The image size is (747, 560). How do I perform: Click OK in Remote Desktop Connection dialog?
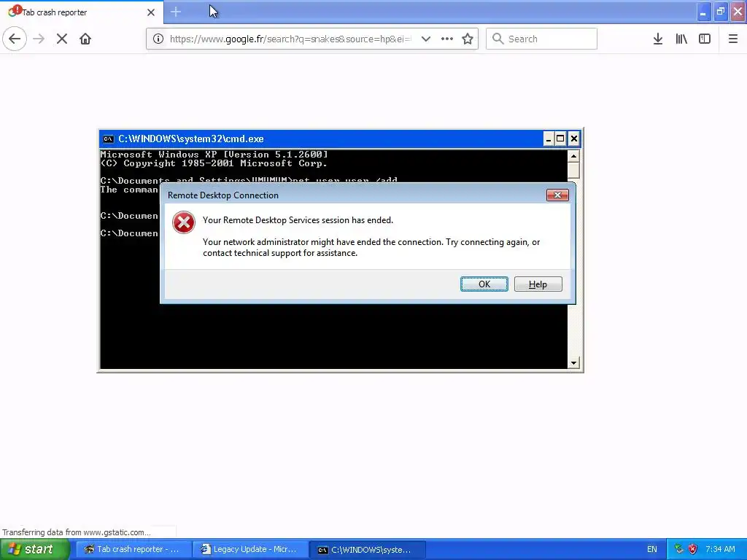(484, 284)
